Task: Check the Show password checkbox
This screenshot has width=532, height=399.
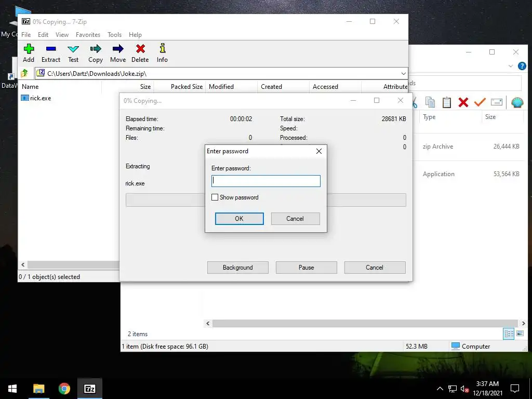Action: (215, 197)
